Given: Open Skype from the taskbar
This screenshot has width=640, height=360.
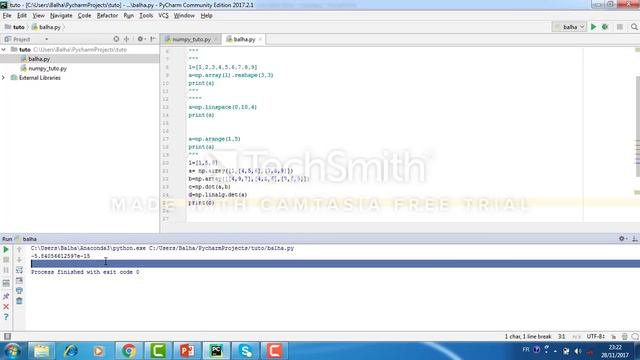Looking at the screenshot, I should click(245, 351).
